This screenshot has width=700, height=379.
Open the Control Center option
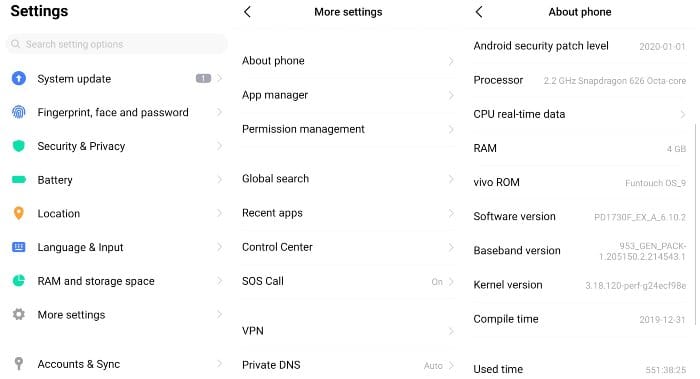(x=348, y=247)
